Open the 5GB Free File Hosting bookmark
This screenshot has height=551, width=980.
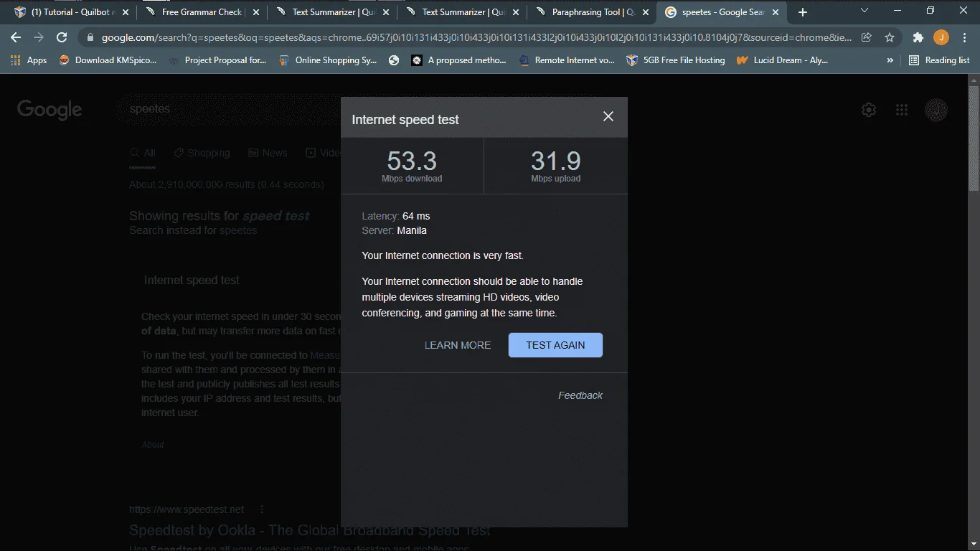(x=676, y=60)
